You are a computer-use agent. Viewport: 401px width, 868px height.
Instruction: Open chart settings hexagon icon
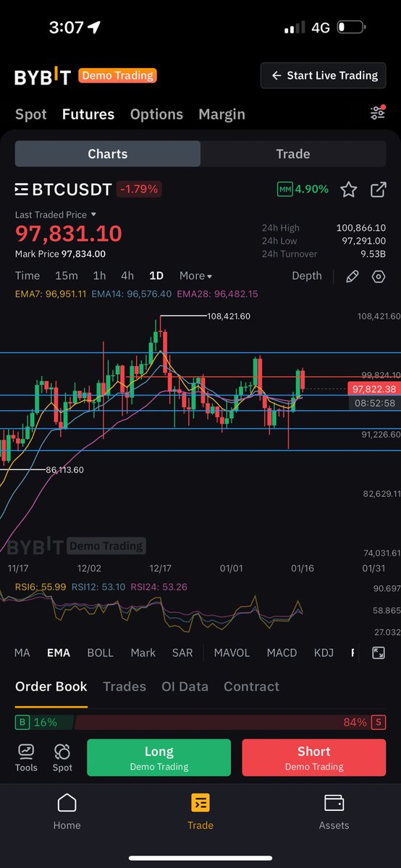click(378, 276)
